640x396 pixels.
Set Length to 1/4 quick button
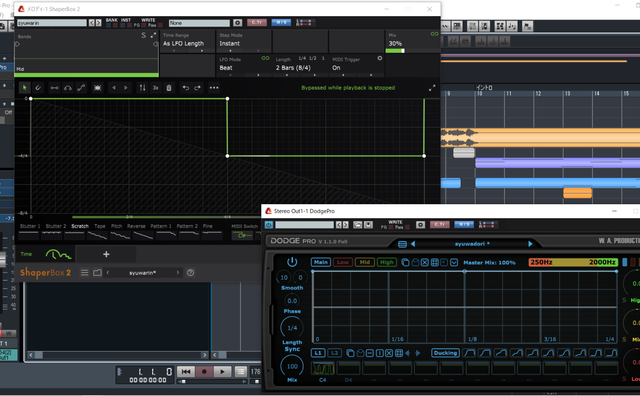point(302,58)
